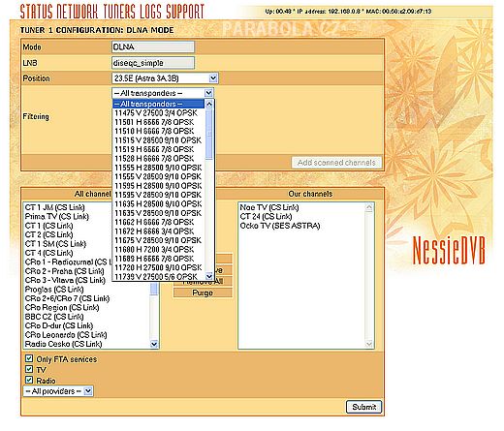Click the LNB field diseqc_simple
This screenshot has height=431, width=504.
[x=153, y=63]
